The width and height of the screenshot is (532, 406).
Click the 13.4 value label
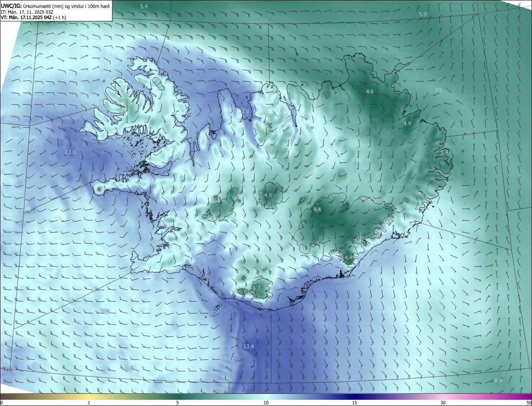[x=249, y=346]
